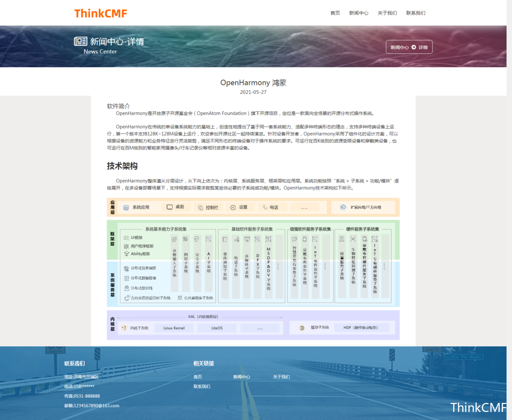Click the ThinkCMF text at the footer corner
Viewport: 512px width, 420px height.
coord(478,408)
